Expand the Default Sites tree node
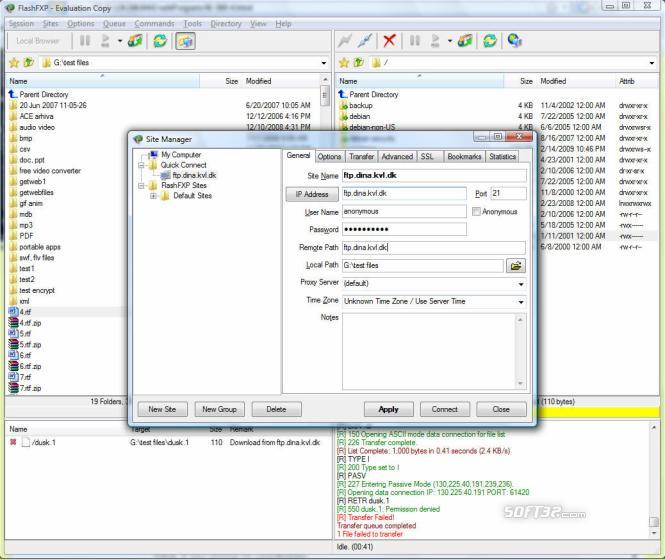Screen dimensions: 665x559 pyautogui.click(x=154, y=196)
